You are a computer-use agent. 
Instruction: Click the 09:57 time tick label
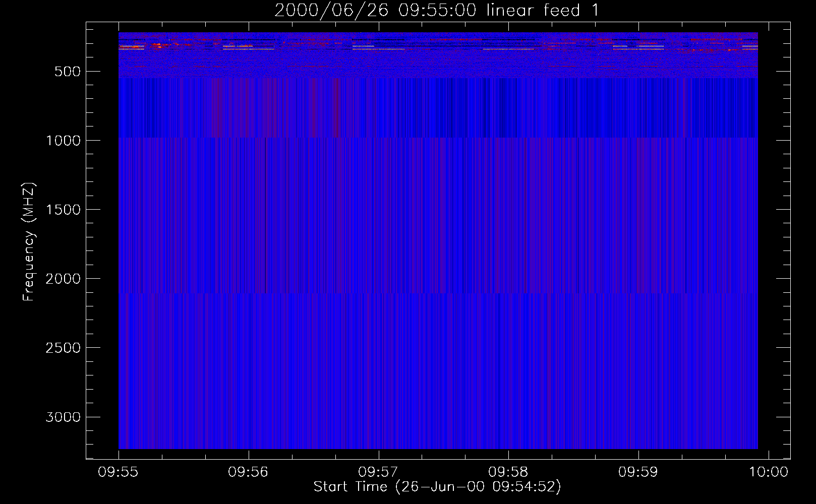click(378, 472)
